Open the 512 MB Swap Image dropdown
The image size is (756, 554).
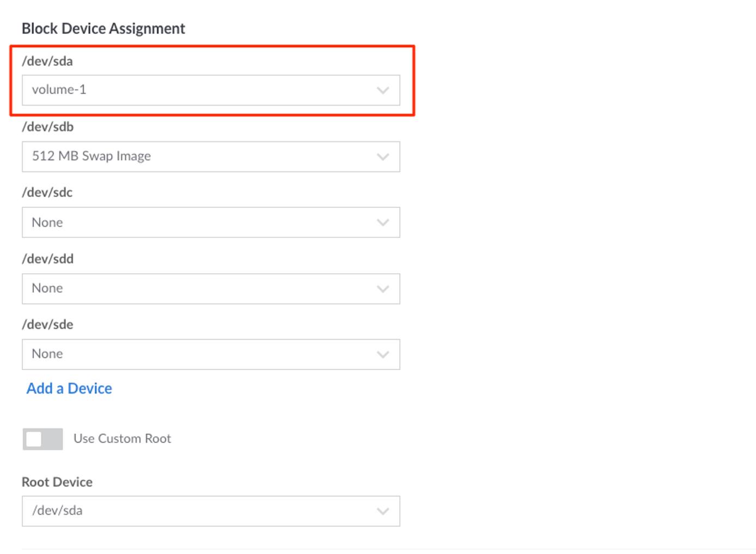tap(211, 157)
